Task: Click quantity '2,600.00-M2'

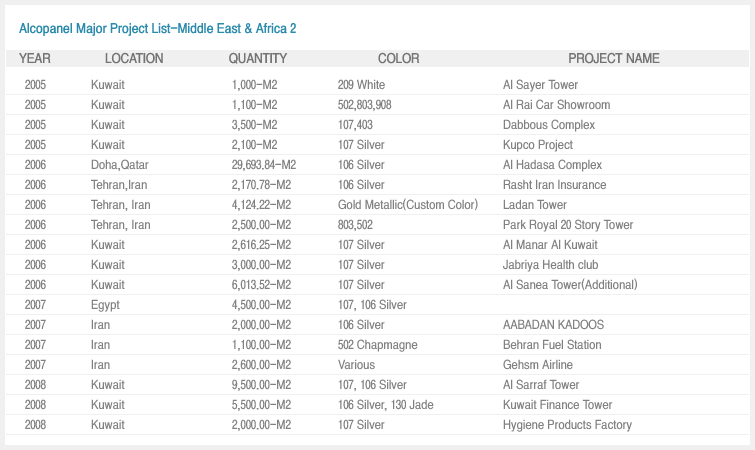Action: tap(261, 365)
